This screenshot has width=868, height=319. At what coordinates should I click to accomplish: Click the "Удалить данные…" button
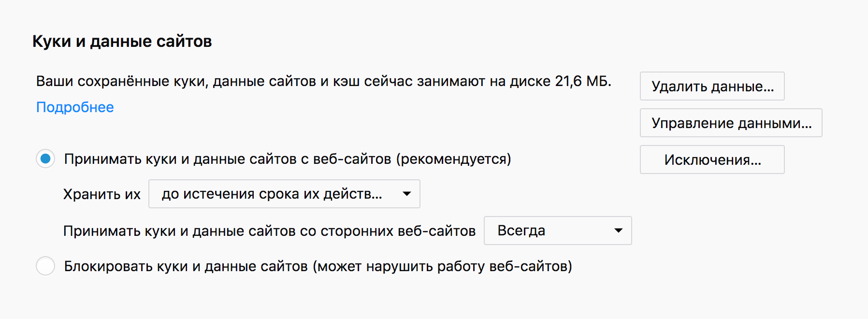(712, 87)
